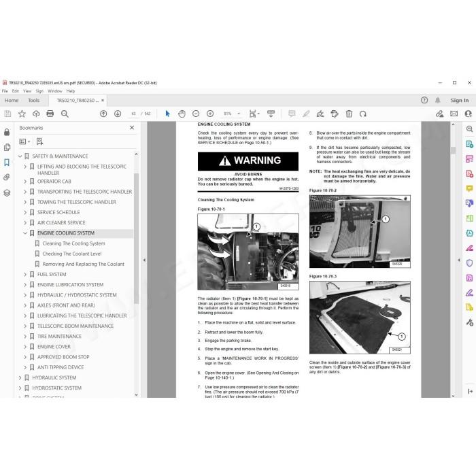The height and width of the screenshot is (476, 476).
Task: Open the security lock panel icon
Action: [7, 133]
